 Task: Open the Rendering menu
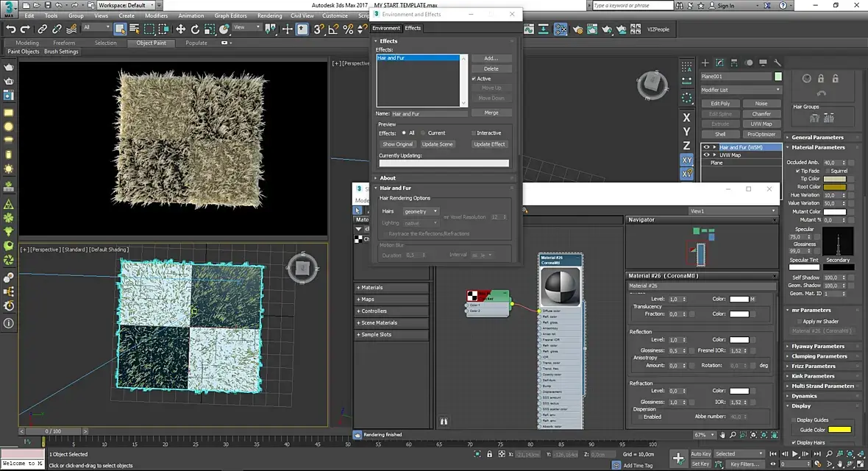coord(269,15)
